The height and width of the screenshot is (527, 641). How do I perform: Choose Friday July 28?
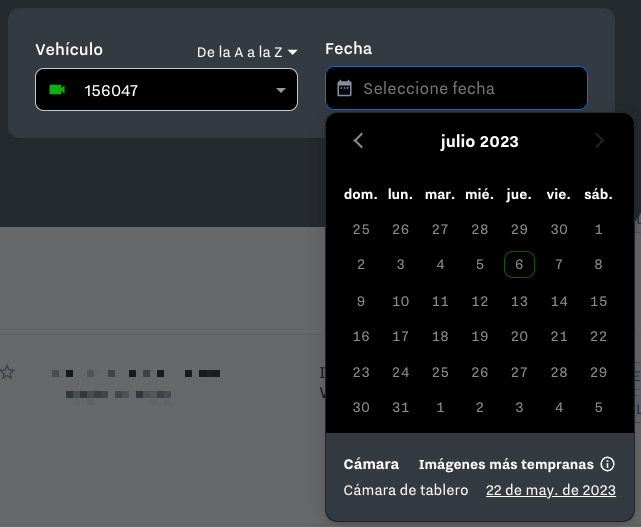point(559,372)
